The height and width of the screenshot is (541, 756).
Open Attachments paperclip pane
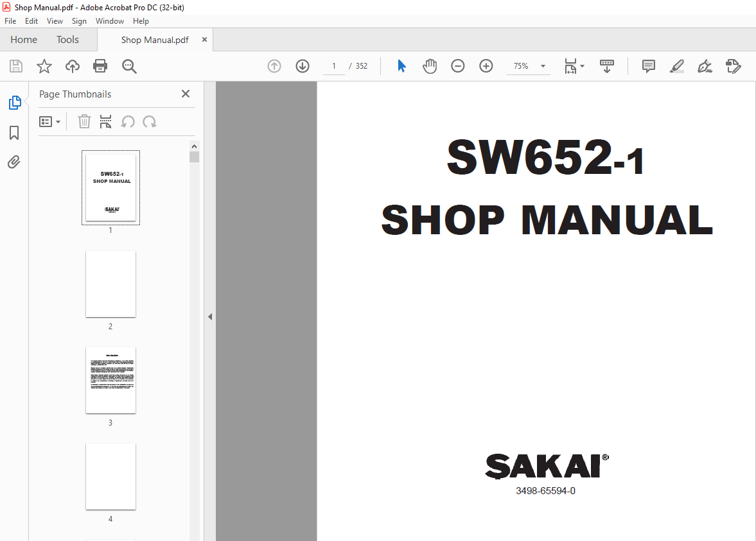(x=14, y=162)
